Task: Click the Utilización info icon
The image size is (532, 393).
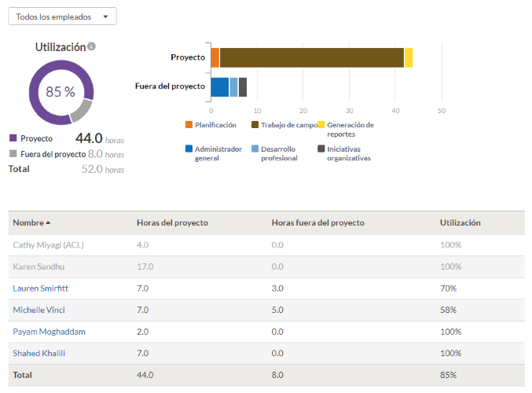Action: click(91, 46)
